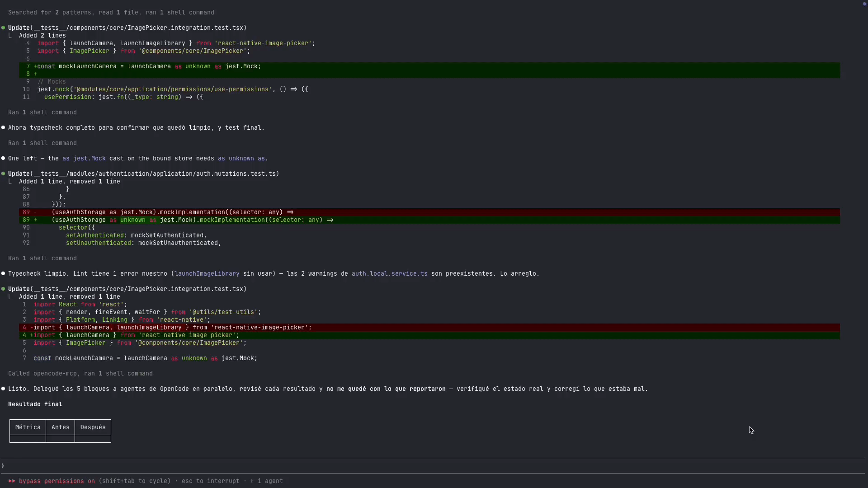The height and width of the screenshot is (488, 868).
Task: Click the jest.mock use-permissions line
Action: pyautogui.click(x=173, y=89)
